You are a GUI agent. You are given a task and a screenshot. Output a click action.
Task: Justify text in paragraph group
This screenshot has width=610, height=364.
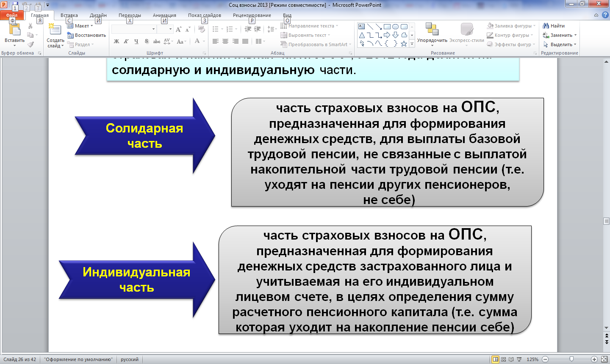coord(245,41)
